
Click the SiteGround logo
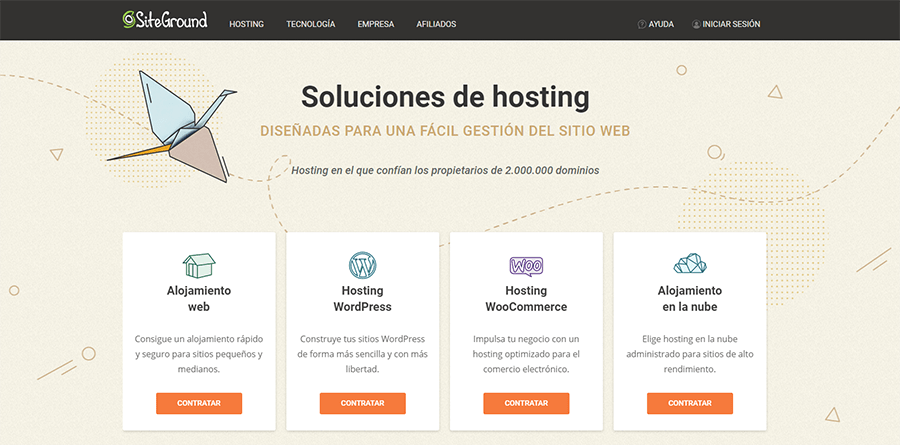pyautogui.click(x=165, y=20)
